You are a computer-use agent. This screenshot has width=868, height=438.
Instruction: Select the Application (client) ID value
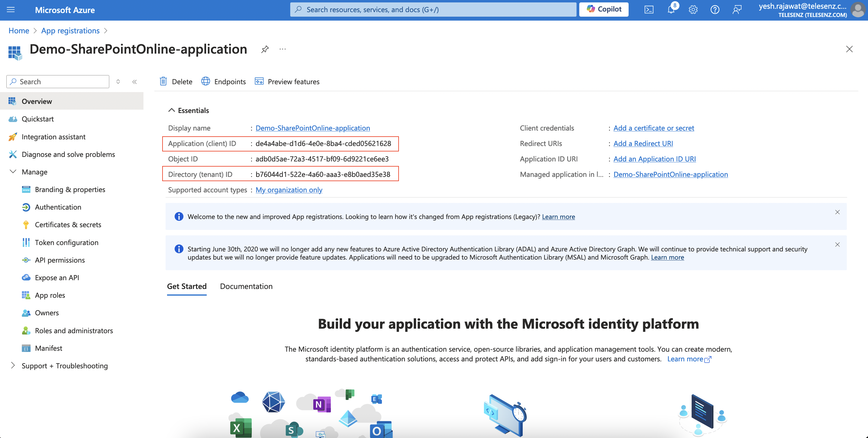pos(323,143)
